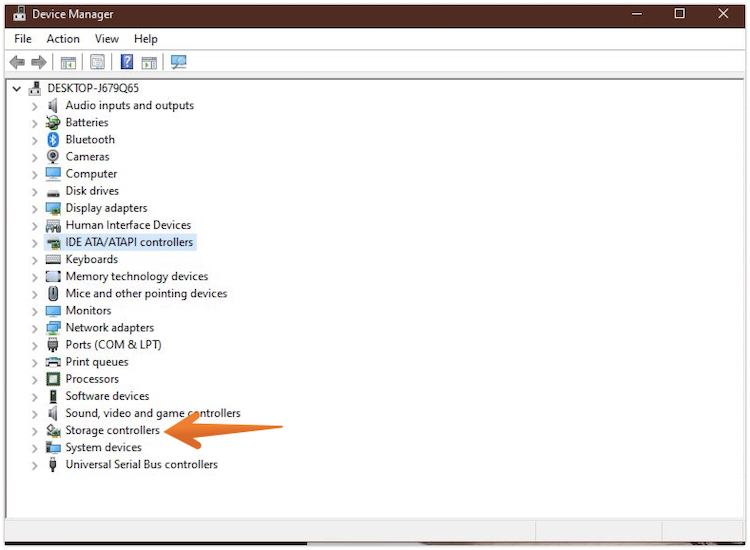Expand the Display adapters node
Viewport: 750px width, 550px height.
click(35, 209)
